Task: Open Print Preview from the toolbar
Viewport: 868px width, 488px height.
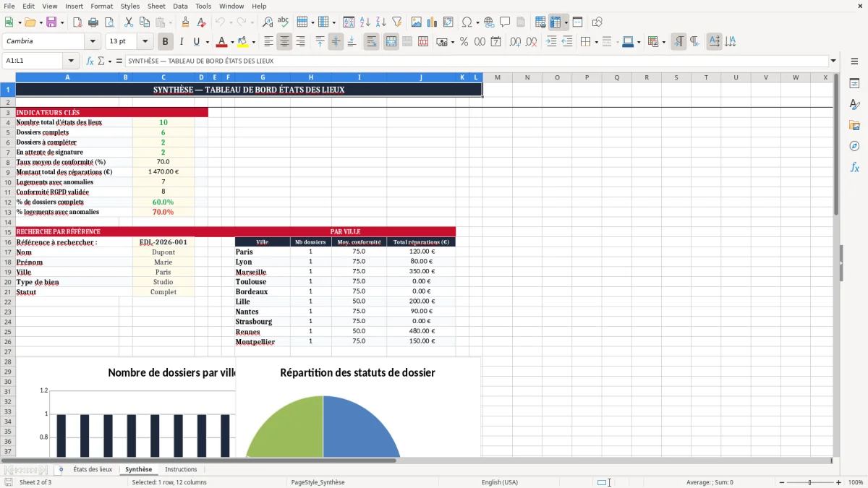Action: 109,22
